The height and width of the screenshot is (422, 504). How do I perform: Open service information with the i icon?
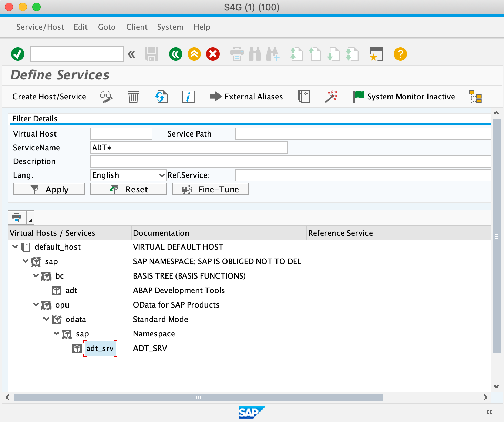(x=188, y=97)
